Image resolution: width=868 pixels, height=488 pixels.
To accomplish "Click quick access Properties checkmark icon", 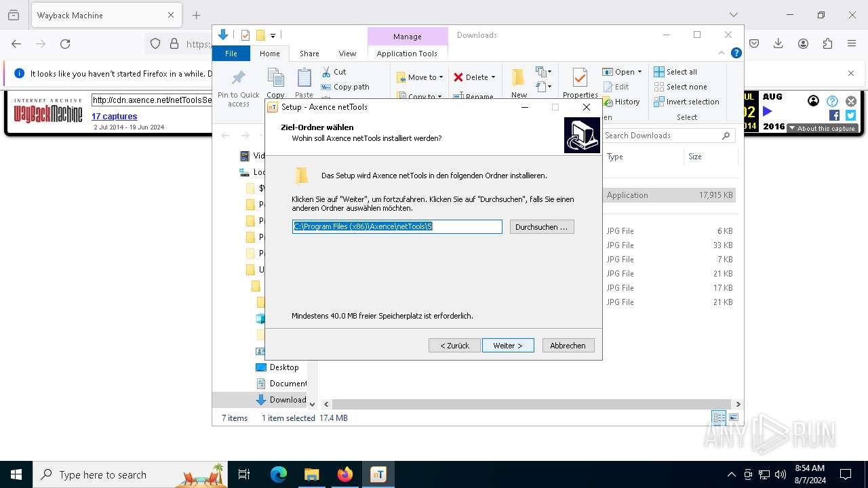I will point(245,35).
